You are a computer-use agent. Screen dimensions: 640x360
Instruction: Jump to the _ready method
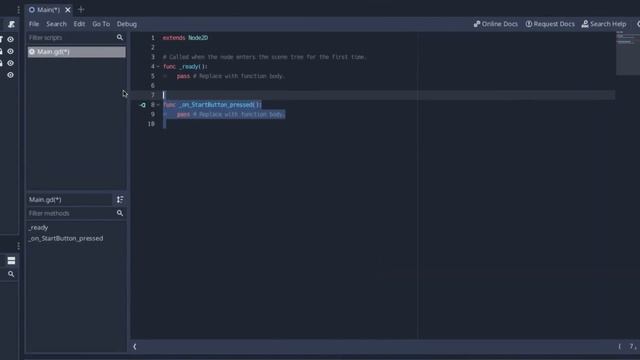[x=38, y=228]
